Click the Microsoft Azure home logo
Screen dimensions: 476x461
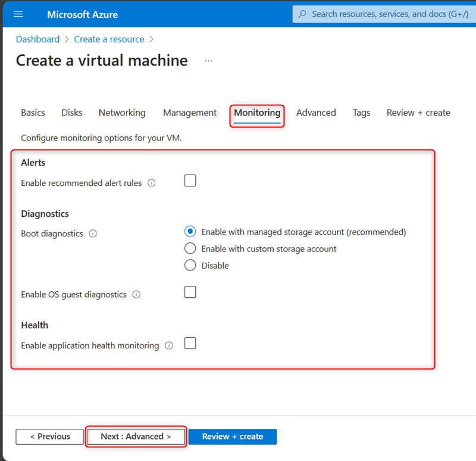pos(82,14)
